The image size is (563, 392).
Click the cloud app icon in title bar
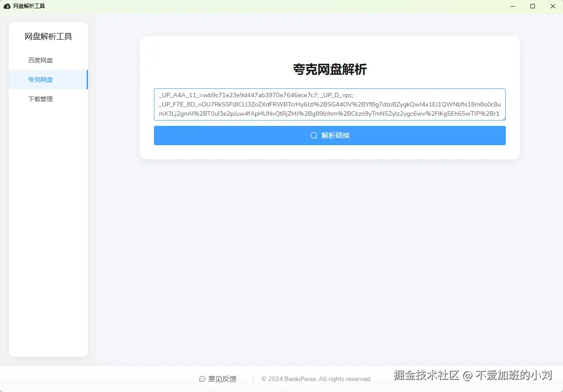7,6
